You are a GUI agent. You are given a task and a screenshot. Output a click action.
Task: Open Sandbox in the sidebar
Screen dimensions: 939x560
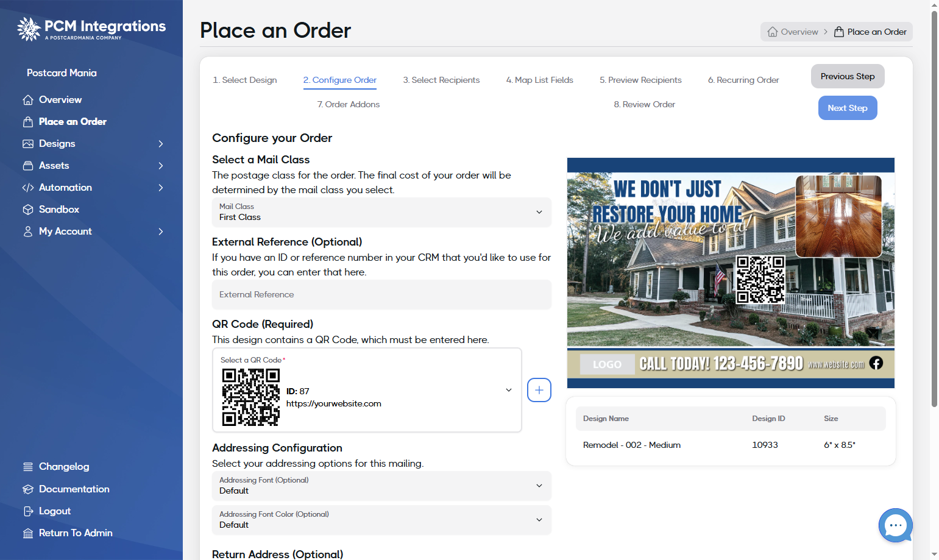[x=59, y=210]
